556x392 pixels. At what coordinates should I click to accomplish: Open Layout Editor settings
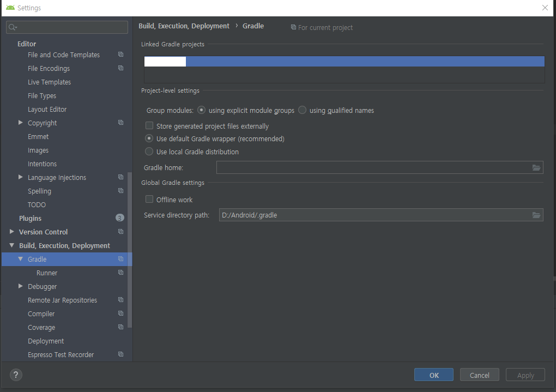point(47,109)
